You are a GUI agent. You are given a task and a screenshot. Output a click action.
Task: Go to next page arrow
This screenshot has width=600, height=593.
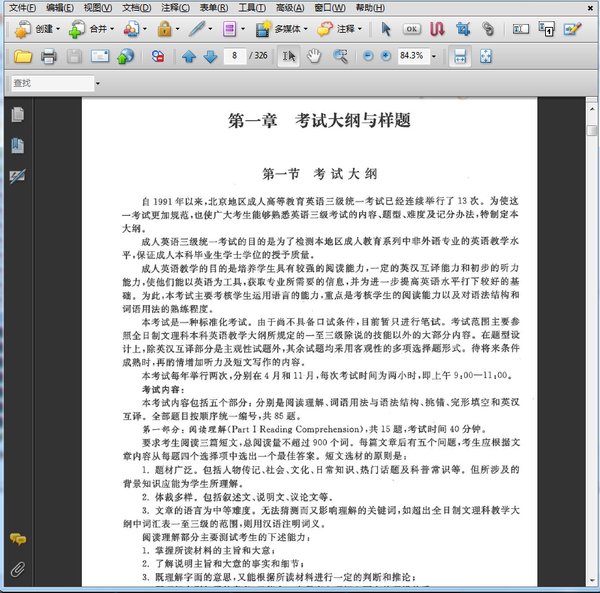tap(210, 57)
